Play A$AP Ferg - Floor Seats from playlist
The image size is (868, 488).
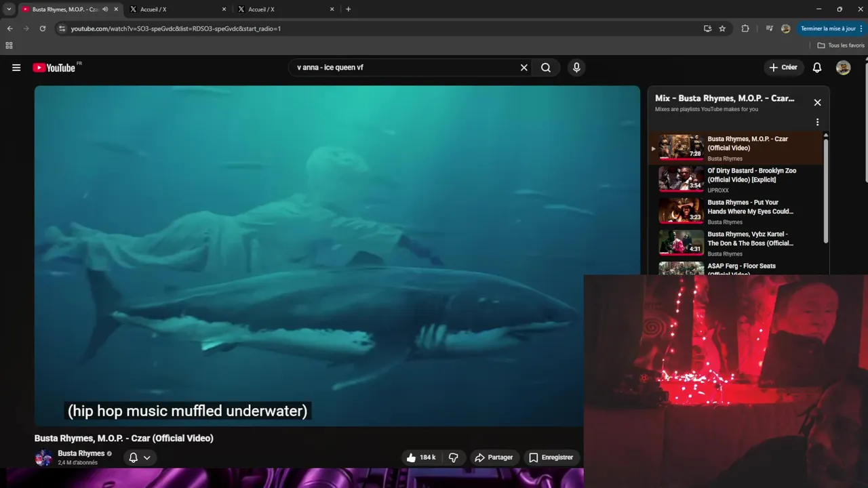pos(736,268)
